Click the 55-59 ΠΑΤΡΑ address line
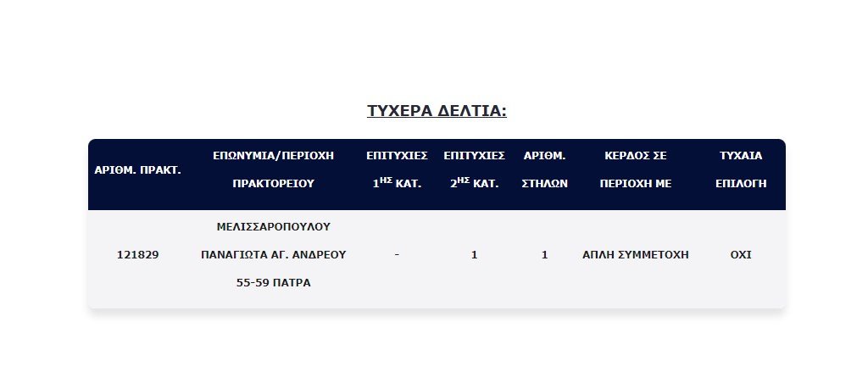The image size is (868, 383). [x=274, y=283]
